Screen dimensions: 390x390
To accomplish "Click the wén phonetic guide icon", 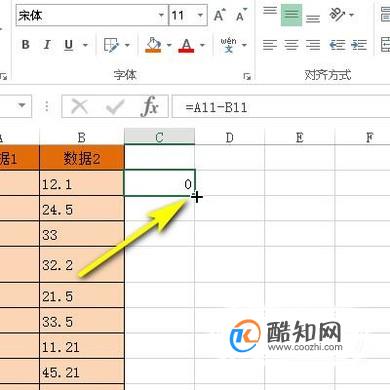I will click(228, 45).
